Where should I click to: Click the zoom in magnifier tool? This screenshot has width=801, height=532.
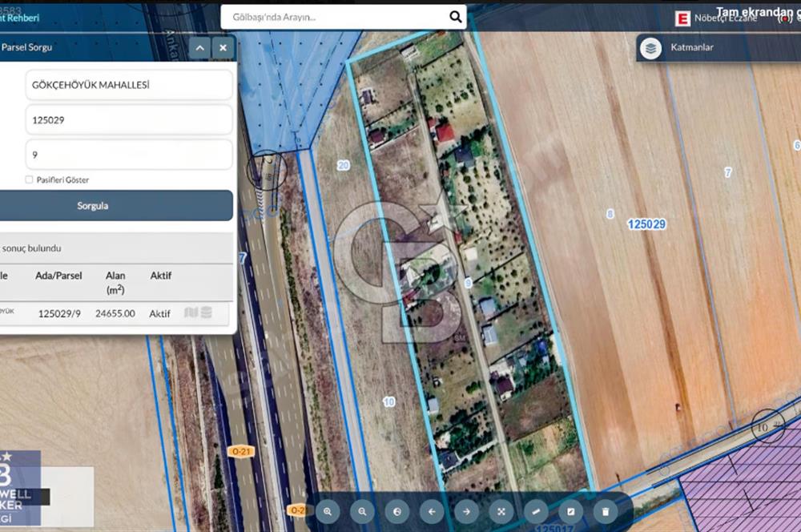pyautogui.click(x=328, y=511)
